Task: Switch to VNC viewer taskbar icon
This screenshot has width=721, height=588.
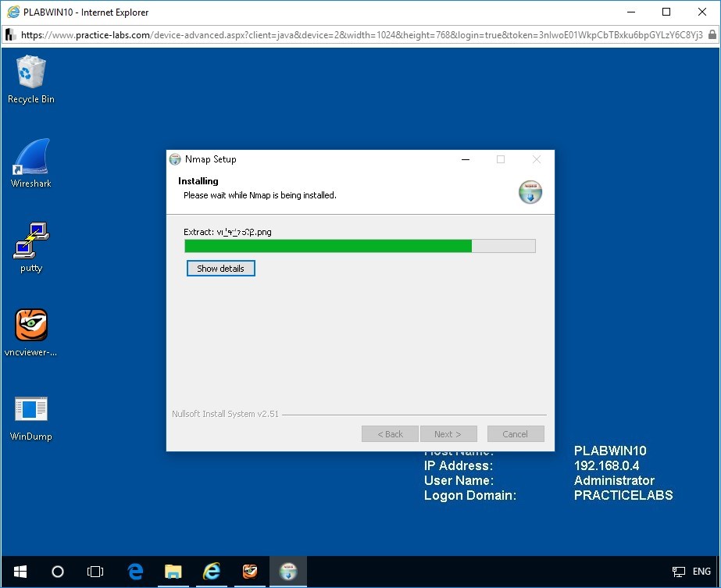Action: [x=250, y=572]
